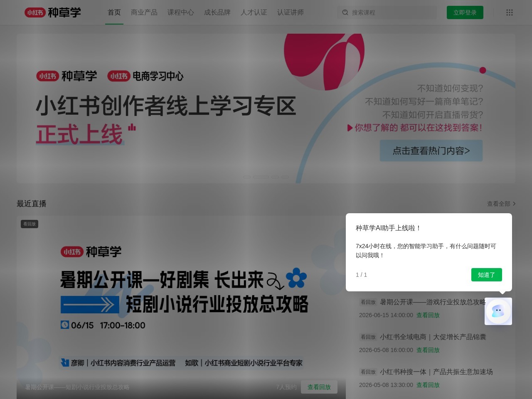Open 查看全部 link with chevron
This screenshot has width=532, height=399.
click(x=501, y=204)
